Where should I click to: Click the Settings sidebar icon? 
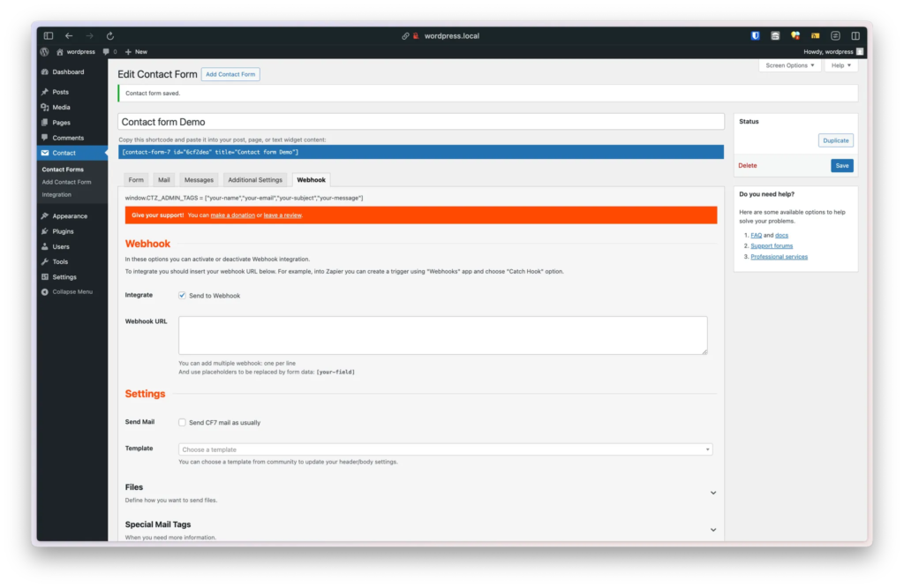(45, 277)
